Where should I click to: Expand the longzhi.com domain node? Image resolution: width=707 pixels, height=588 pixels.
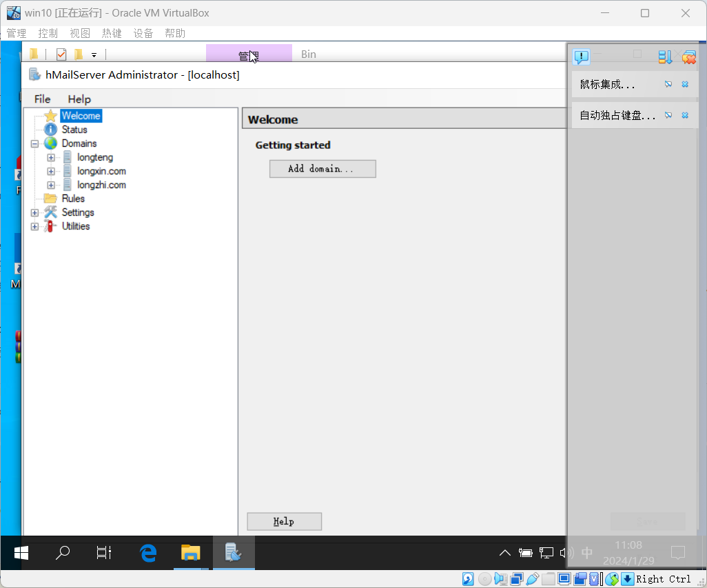point(51,185)
